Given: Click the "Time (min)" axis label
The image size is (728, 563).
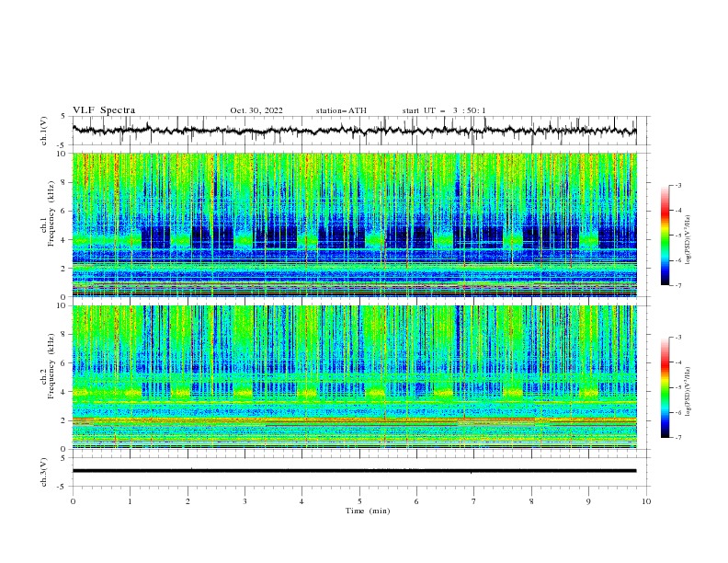Looking at the screenshot, I should click(x=368, y=511).
